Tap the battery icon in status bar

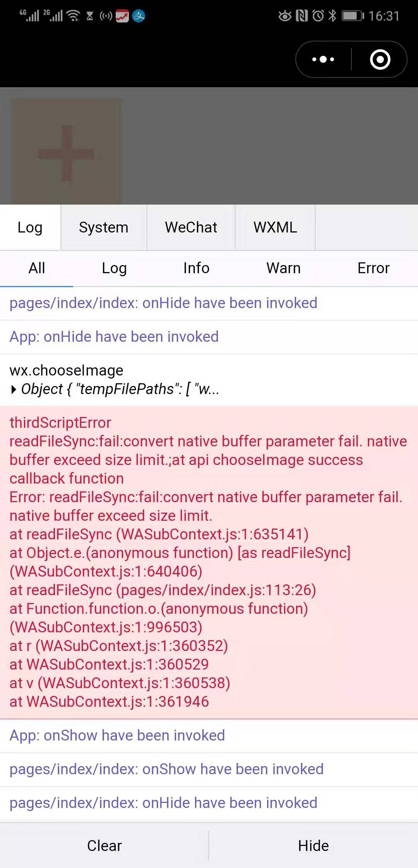click(353, 16)
